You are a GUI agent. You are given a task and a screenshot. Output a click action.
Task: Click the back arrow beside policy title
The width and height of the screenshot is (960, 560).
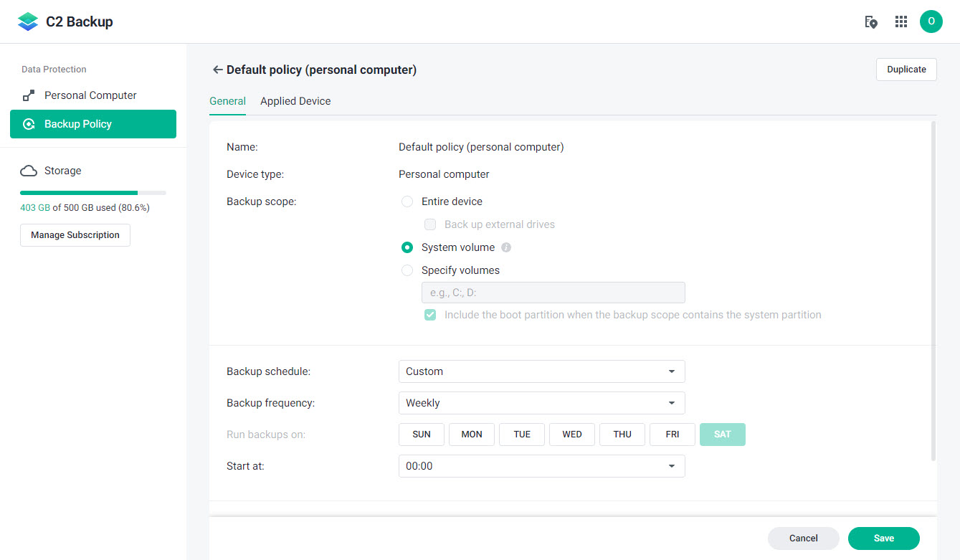tap(217, 70)
